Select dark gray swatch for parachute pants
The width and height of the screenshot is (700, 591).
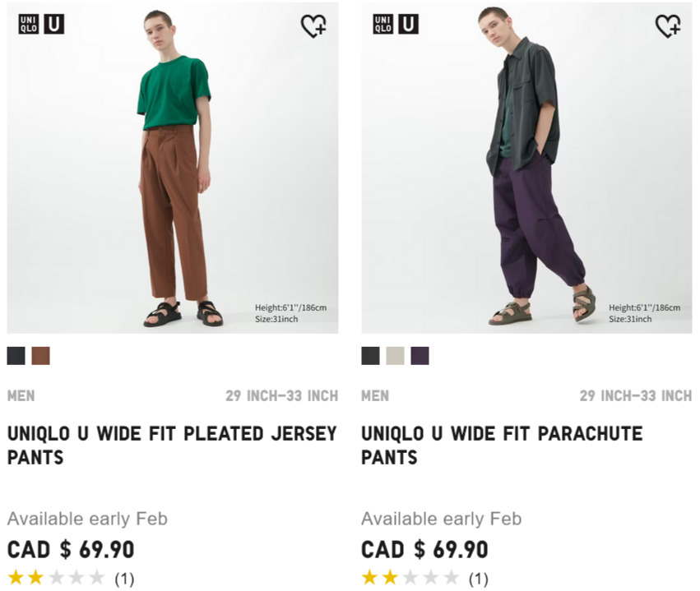[370, 355]
